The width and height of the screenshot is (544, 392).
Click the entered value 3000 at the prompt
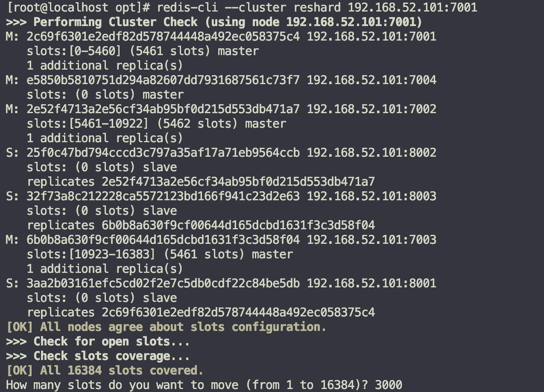pyautogui.click(x=389, y=385)
